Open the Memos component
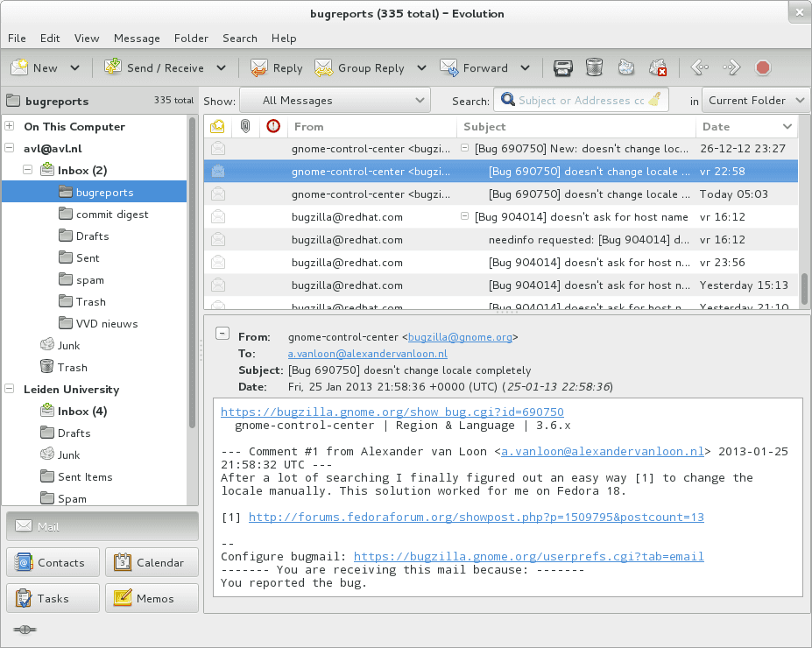Viewport: 812px width, 648px height. coord(145,597)
